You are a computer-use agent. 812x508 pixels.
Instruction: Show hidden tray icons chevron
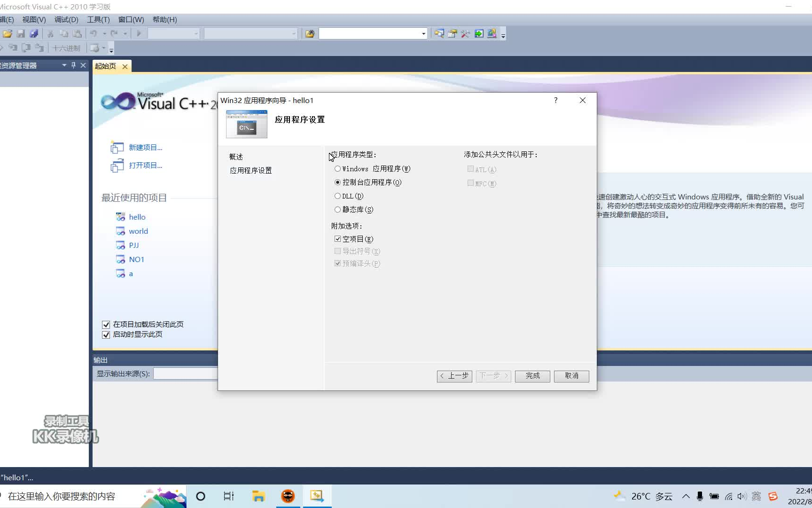tap(686, 496)
